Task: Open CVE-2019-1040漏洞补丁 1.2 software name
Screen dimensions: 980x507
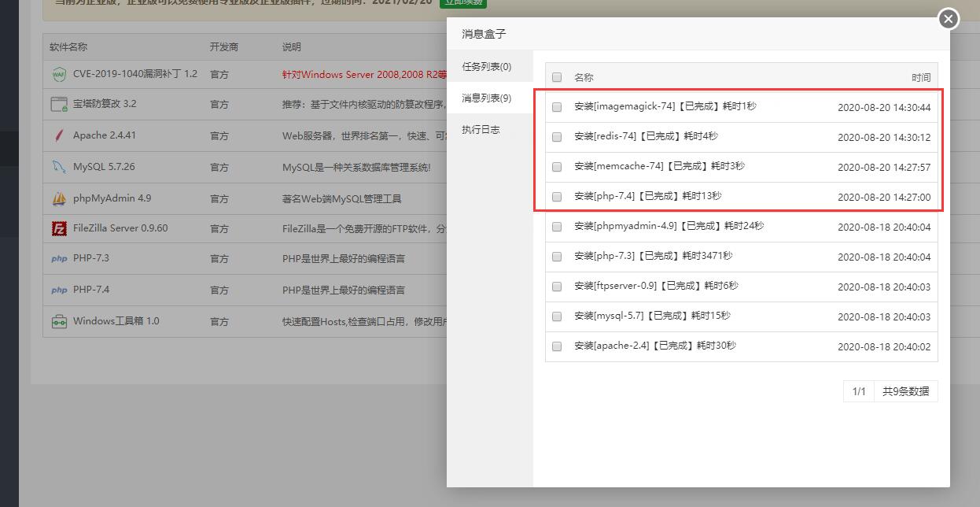Action: click(135, 74)
